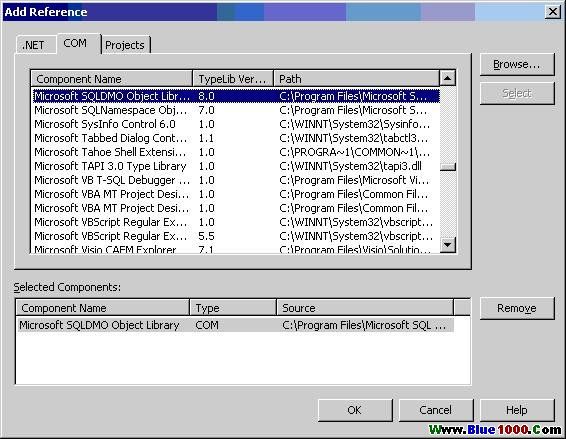Cancel the Add Reference dialog
Viewport: 566px width, 439px height.
(436, 410)
